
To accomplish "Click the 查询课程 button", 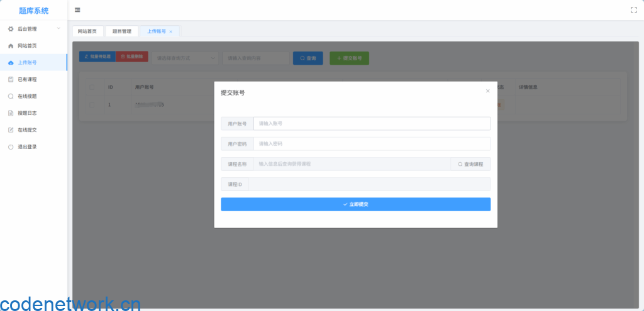I will point(470,164).
